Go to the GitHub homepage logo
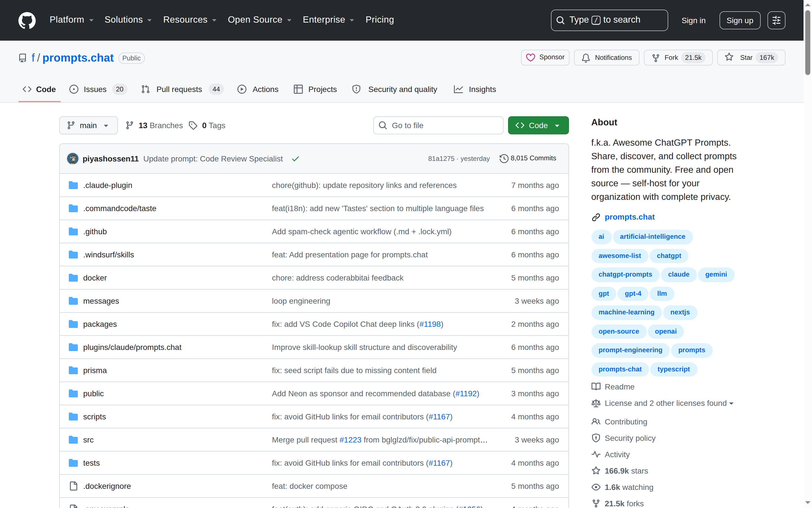The height and width of the screenshot is (508, 812). (x=27, y=20)
